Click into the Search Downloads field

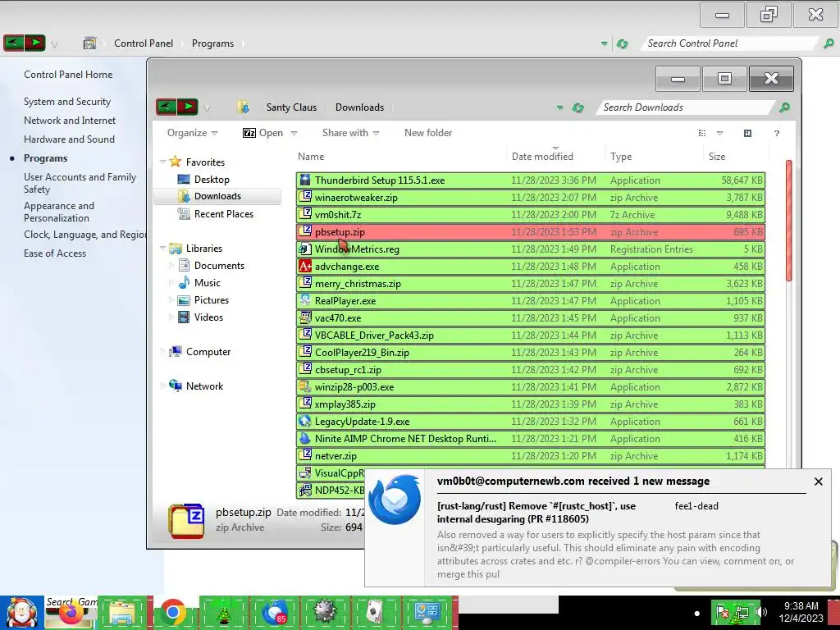pyautogui.click(x=686, y=107)
